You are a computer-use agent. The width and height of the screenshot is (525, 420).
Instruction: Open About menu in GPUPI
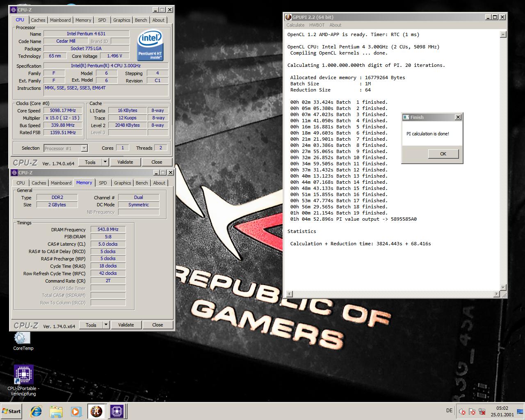click(x=335, y=25)
